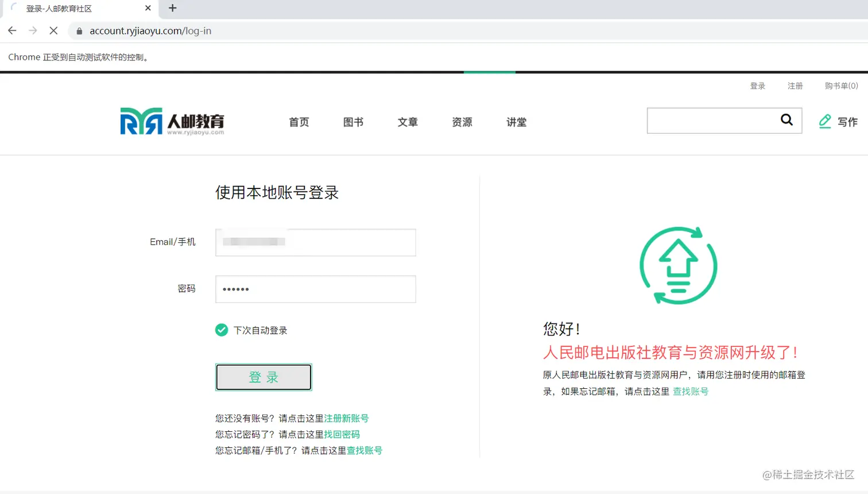Click the 使用本地账号登录 heading
This screenshot has height=494, width=868.
(277, 192)
